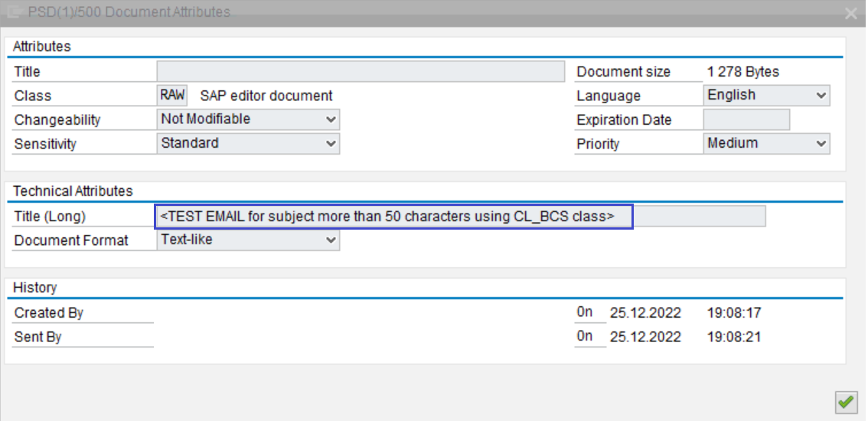Open the Changeability dropdown
This screenshot has width=868, height=421.
248,119
